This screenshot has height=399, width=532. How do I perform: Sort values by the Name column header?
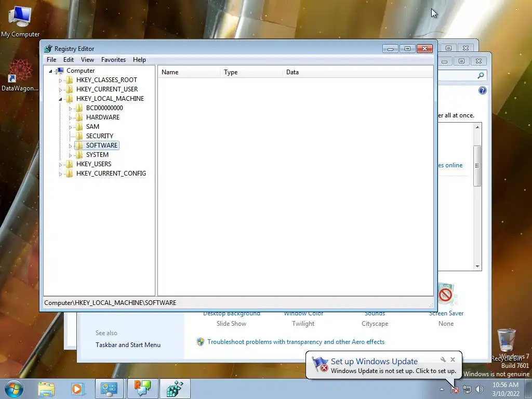click(x=189, y=72)
